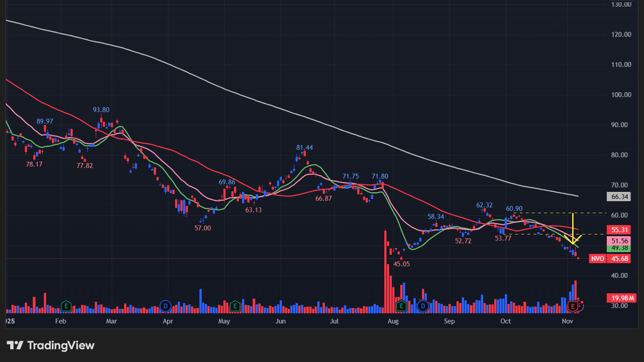Click the earnings E marker near May
Screen dimensions: 644x362
coord(235,305)
